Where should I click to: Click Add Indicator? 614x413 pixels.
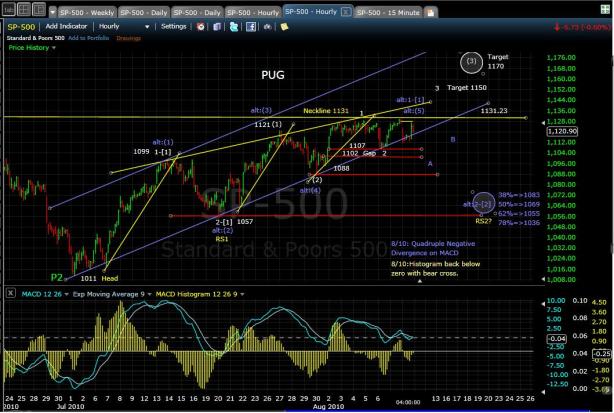[66, 26]
